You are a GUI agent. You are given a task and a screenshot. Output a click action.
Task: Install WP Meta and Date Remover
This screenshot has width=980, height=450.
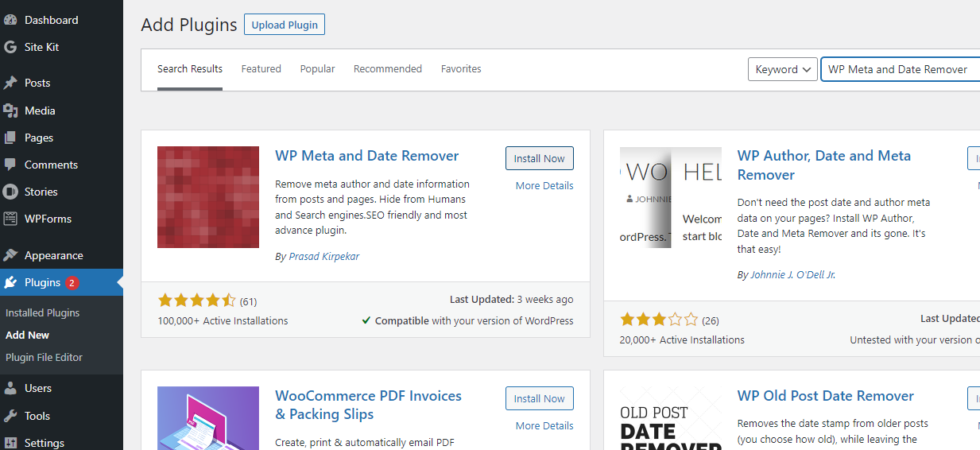[540, 158]
